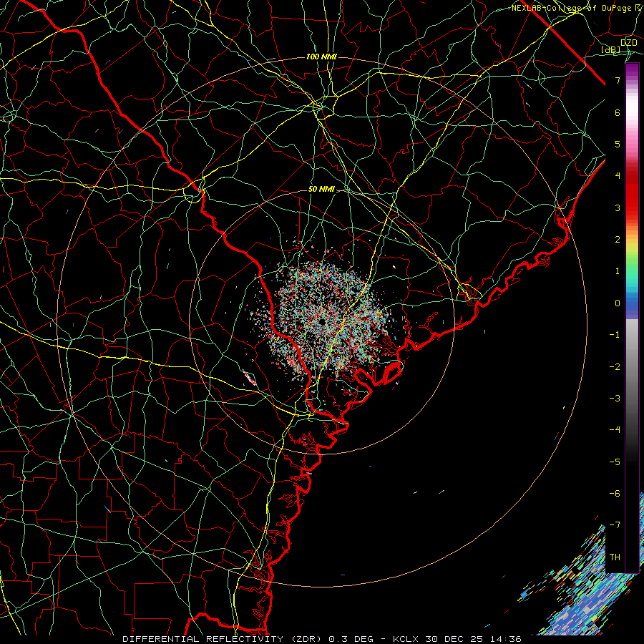The width and height of the screenshot is (644, 644).
Task: Select the value 1 on the color scale
Action: click(618, 271)
